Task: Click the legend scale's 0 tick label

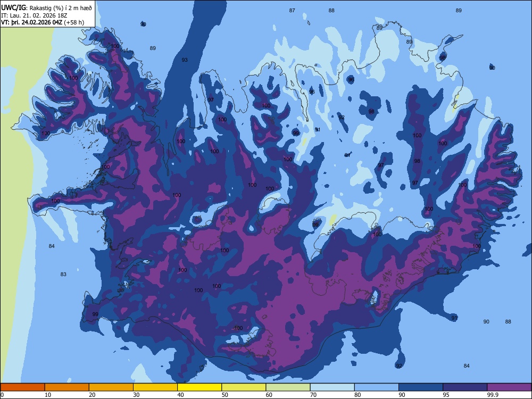Action: [2, 395]
